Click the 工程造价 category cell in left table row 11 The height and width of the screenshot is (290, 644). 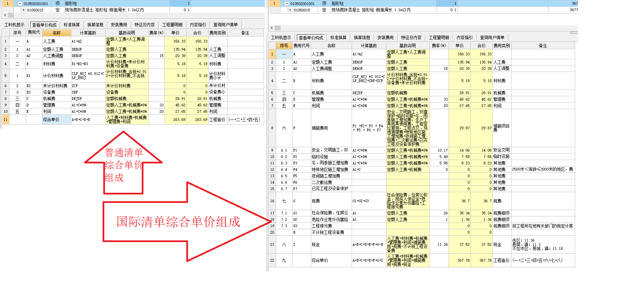218,120
